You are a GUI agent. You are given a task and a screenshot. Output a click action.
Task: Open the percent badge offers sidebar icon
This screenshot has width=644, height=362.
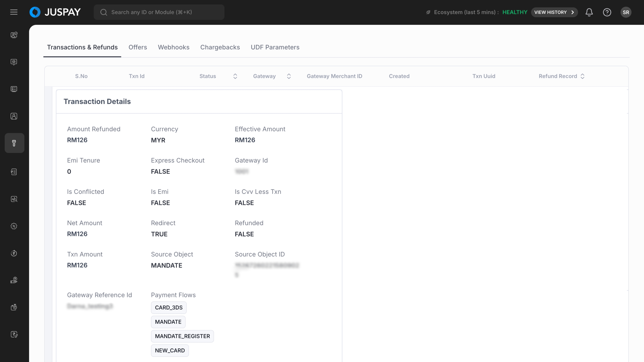[x=14, y=226]
